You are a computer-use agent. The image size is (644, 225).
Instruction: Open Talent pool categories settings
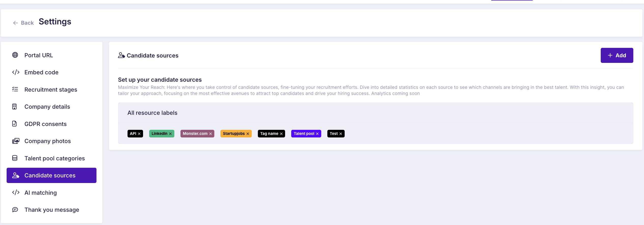[x=54, y=158]
